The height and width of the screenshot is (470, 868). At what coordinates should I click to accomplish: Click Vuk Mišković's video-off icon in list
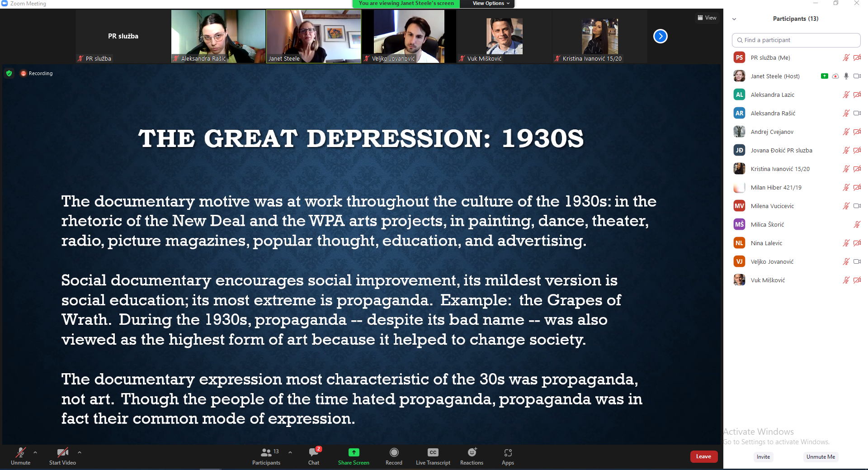(x=857, y=280)
